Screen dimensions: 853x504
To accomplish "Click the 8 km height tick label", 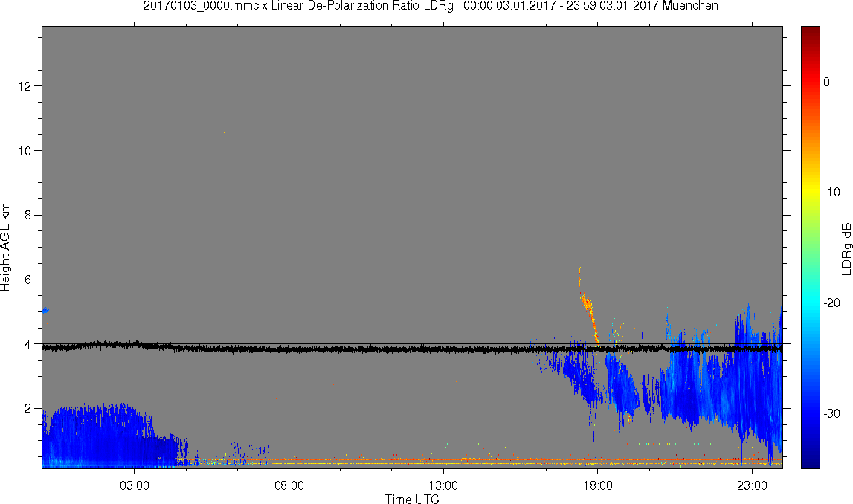I will (x=28, y=216).
